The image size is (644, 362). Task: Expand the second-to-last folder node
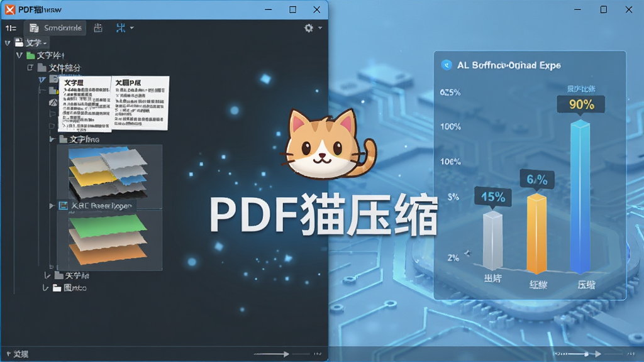[x=47, y=275]
